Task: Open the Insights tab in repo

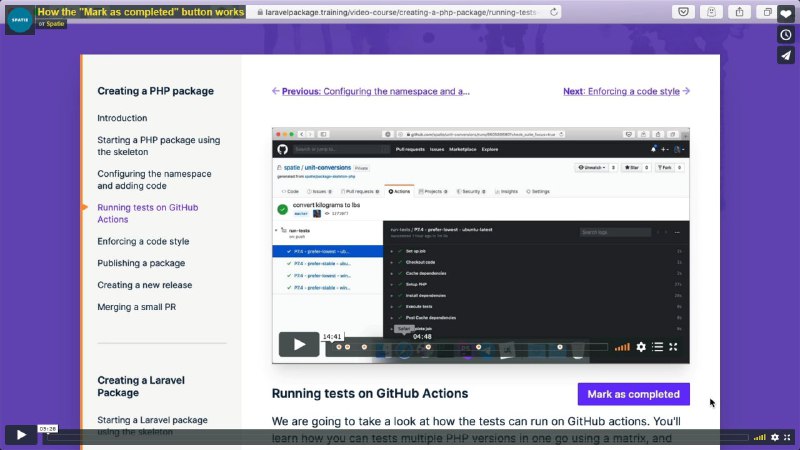Action: pos(506,191)
